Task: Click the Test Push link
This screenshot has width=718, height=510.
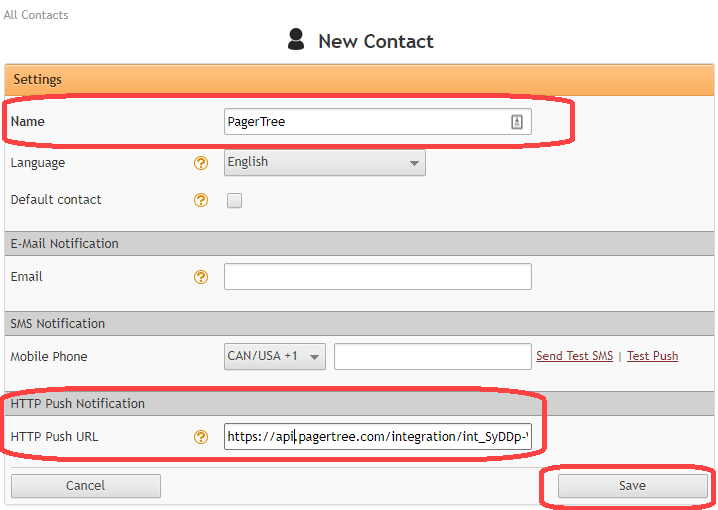Action: (x=652, y=356)
